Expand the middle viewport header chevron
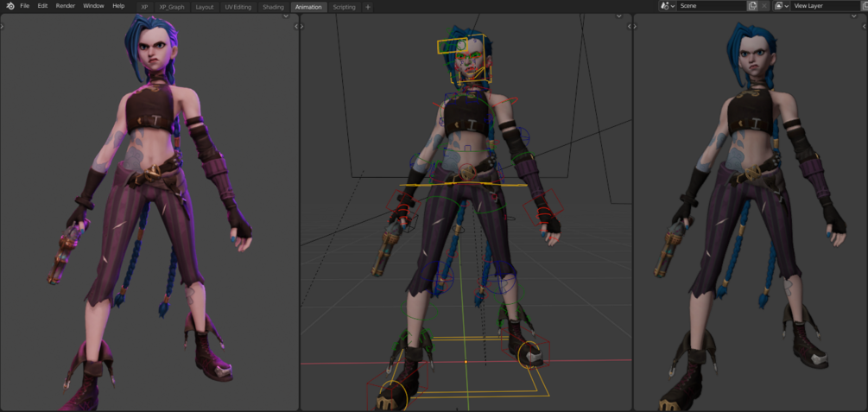The height and width of the screenshot is (412, 868). 619,16
